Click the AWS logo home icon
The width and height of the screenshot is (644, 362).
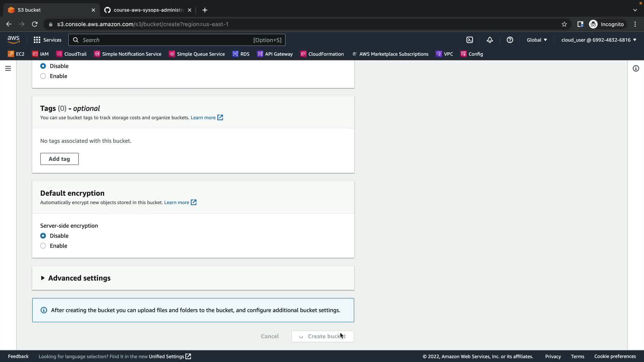[13, 40]
